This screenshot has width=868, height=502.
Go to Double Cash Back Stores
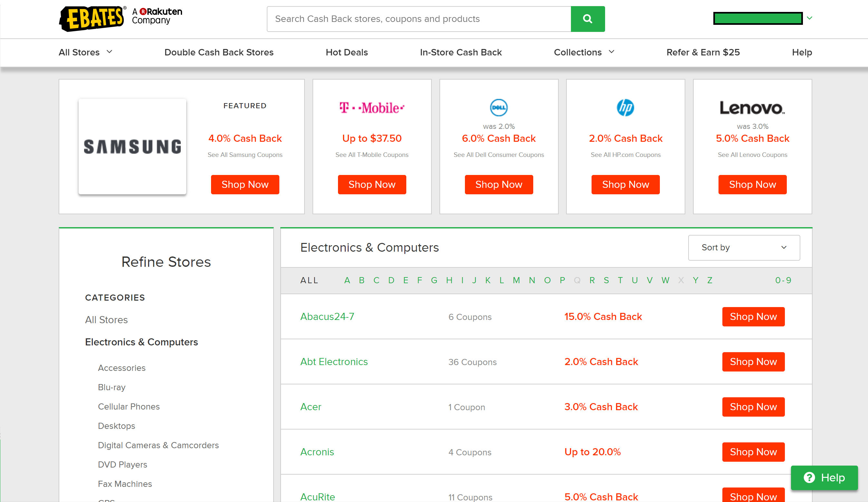(x=219, y=52)
